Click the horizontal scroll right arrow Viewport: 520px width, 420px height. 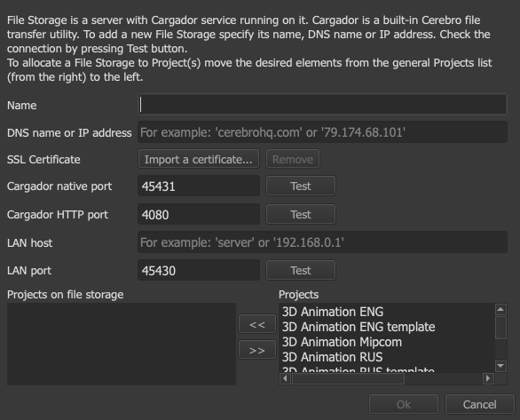pos(488,378)
